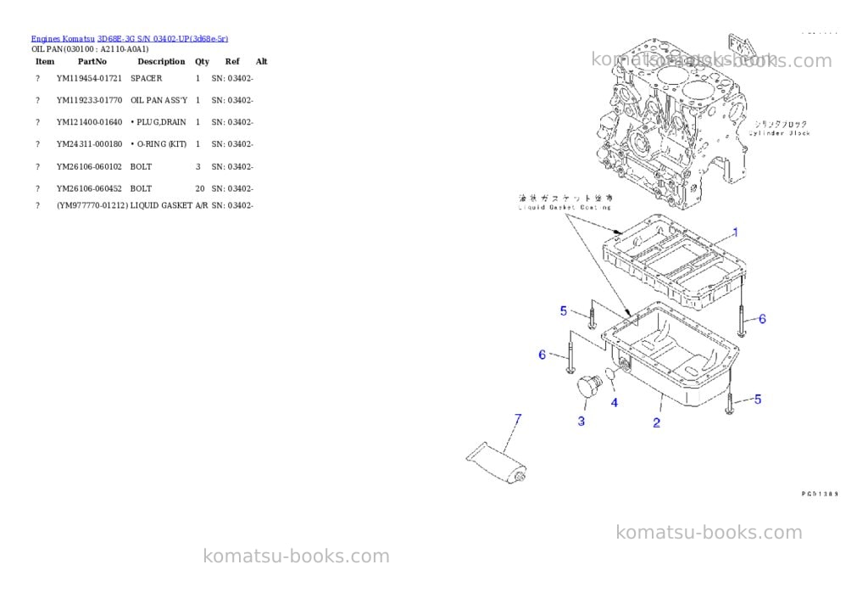Viewport: 868px width, 615px height.
Task: Click callout number 4 near the O-ring
Action: (x=614, y=403)
